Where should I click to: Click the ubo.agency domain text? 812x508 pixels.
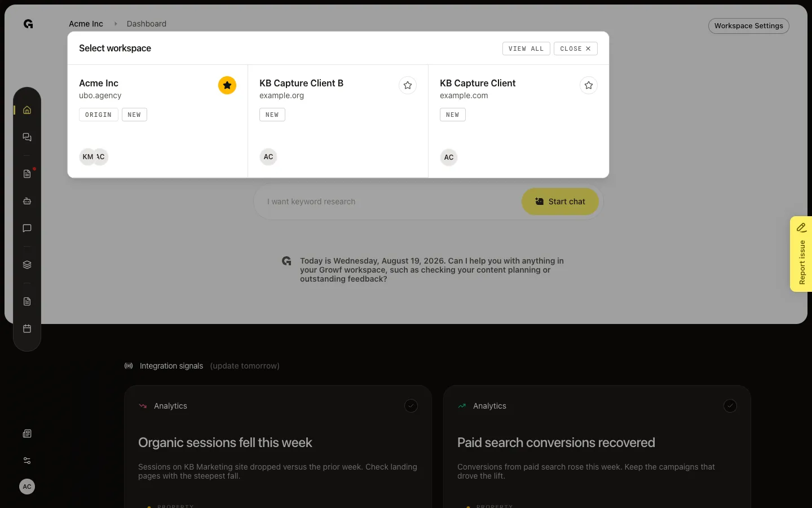click(100, 95)
